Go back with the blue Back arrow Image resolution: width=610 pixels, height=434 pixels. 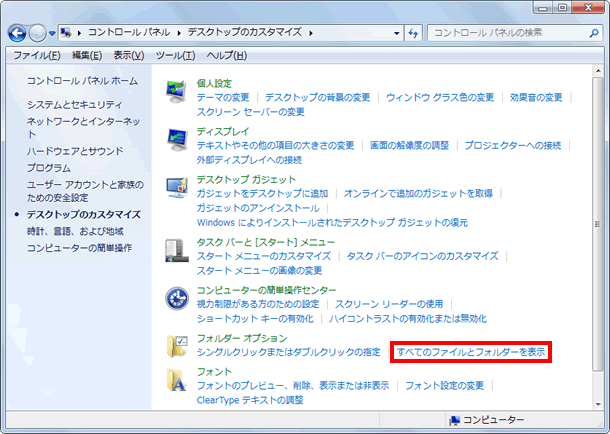(17, 33)
